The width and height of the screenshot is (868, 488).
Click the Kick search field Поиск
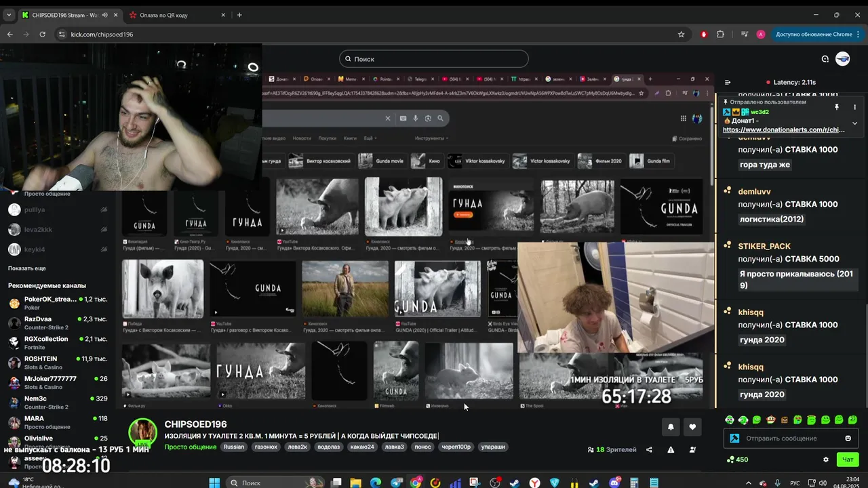pyautogui.click(x=434, y=59)
